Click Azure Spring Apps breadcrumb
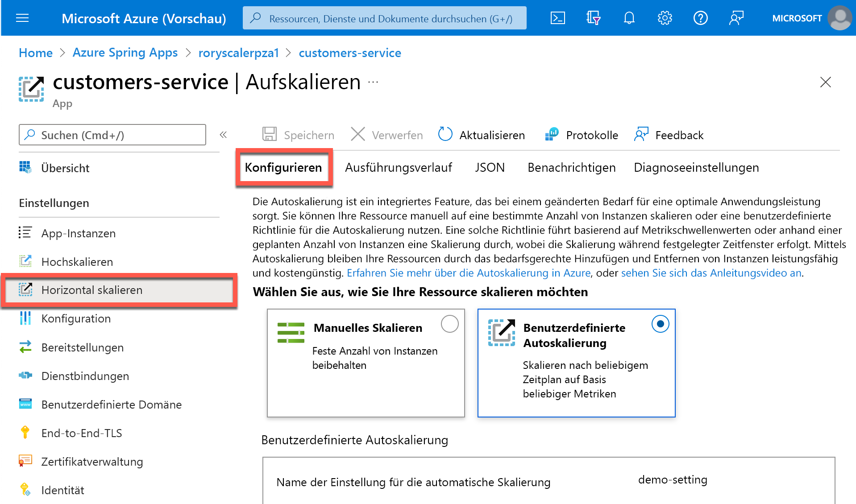Screen dimensions: 856x504 tap(125, 53)
